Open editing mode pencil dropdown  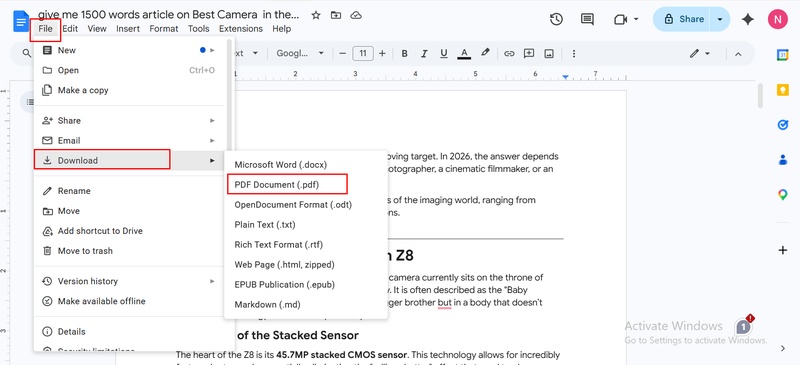[x=699, y=53]
